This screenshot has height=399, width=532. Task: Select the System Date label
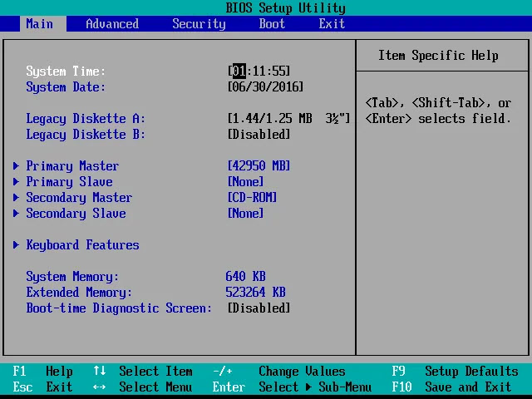[x=66, y=86]
